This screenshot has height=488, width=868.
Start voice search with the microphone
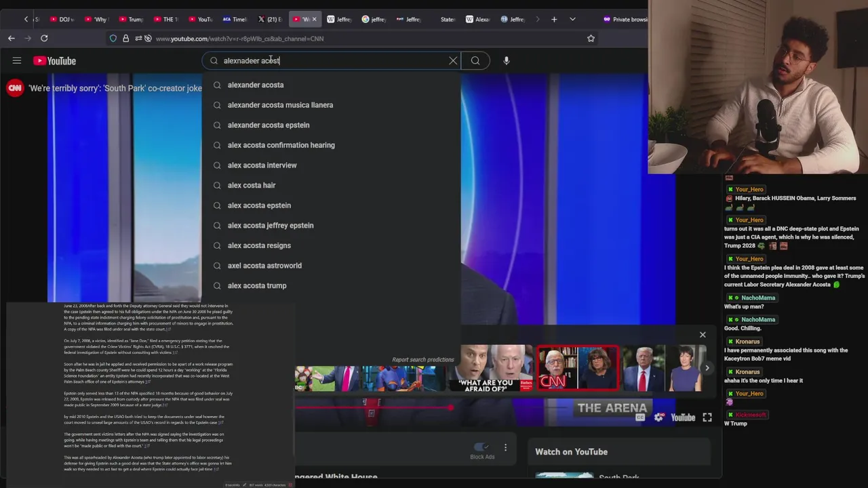pyautogui.click(x=506, y=61)
